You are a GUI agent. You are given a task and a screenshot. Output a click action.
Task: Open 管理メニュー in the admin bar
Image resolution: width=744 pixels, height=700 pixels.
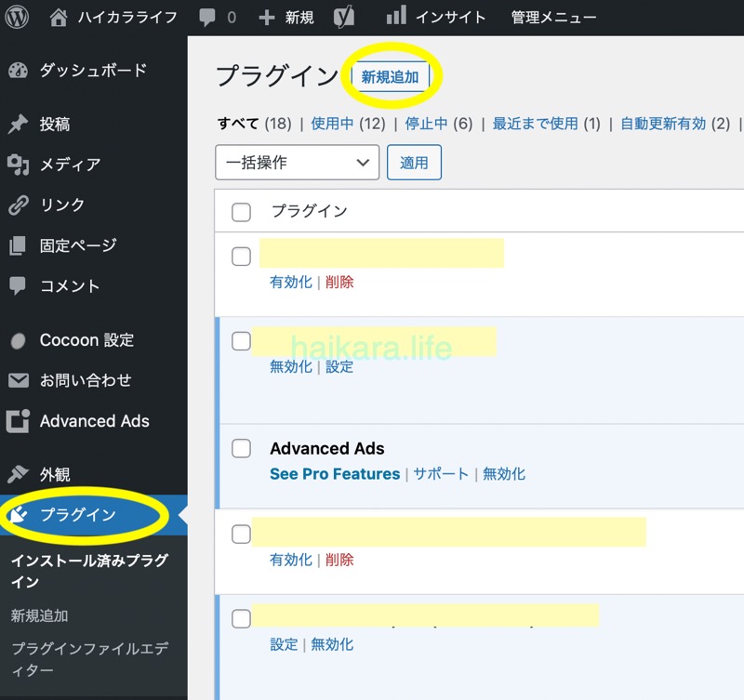553,18
